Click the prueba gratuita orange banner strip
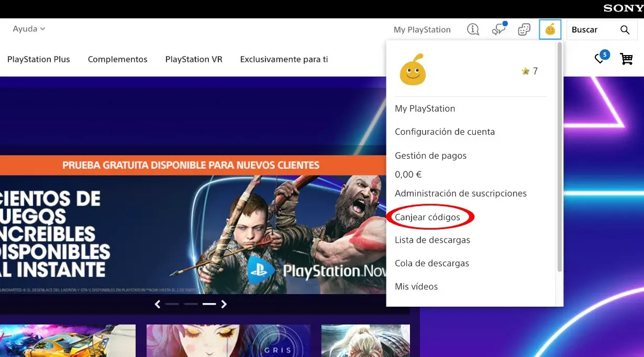This screenshot has width=644, height=357. [x=193, y=165]
